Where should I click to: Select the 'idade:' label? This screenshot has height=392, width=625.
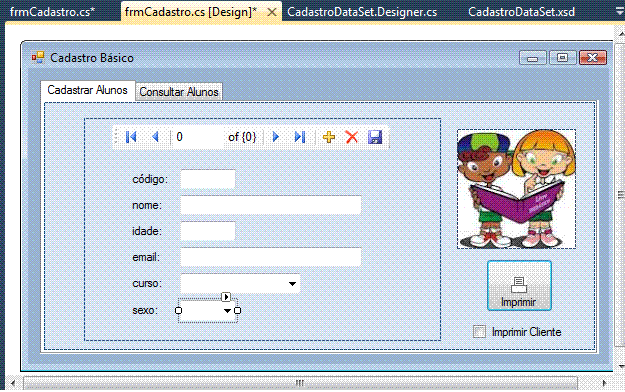click(147, 231)
